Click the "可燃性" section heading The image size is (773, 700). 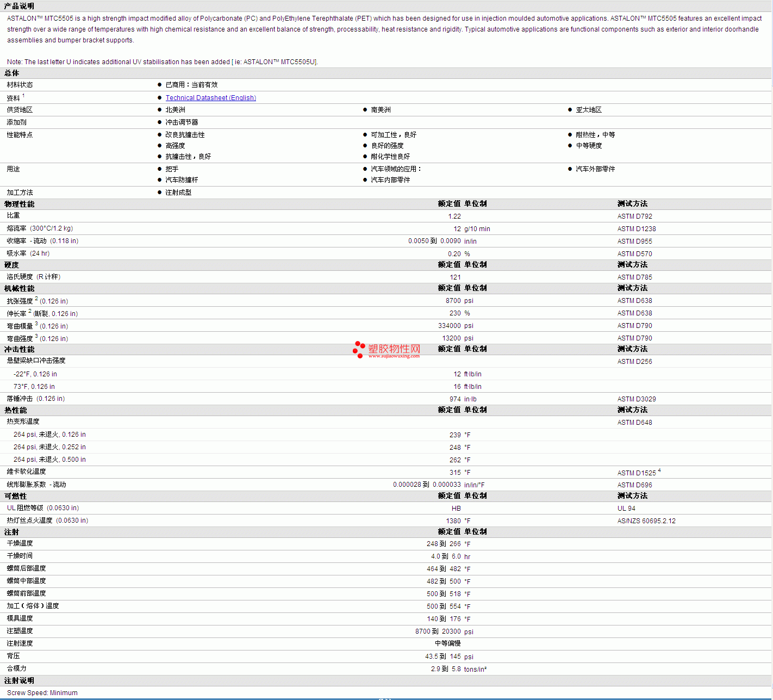pyautogui.click(x=15, y=496)
